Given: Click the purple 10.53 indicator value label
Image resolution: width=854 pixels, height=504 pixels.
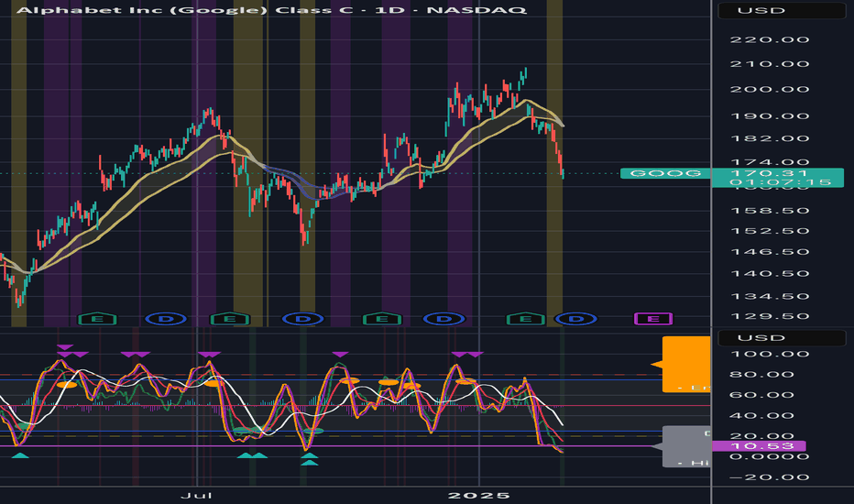Looking at the screenshot, I should [x=759, y=446].
